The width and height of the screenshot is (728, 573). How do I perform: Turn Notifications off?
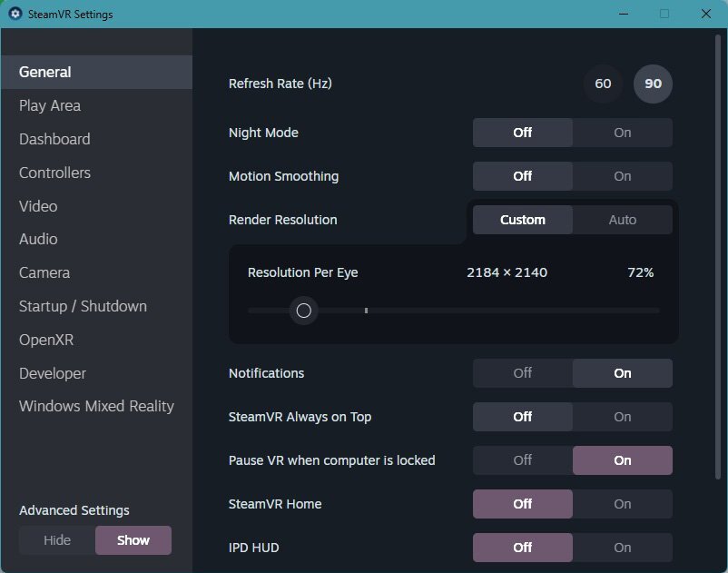tap(522, 373)
